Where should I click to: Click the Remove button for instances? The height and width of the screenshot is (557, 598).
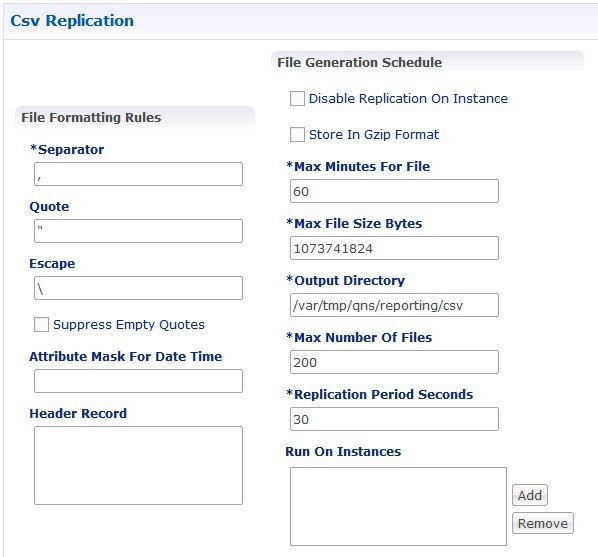pyautogui.click(x=543, y=523)
